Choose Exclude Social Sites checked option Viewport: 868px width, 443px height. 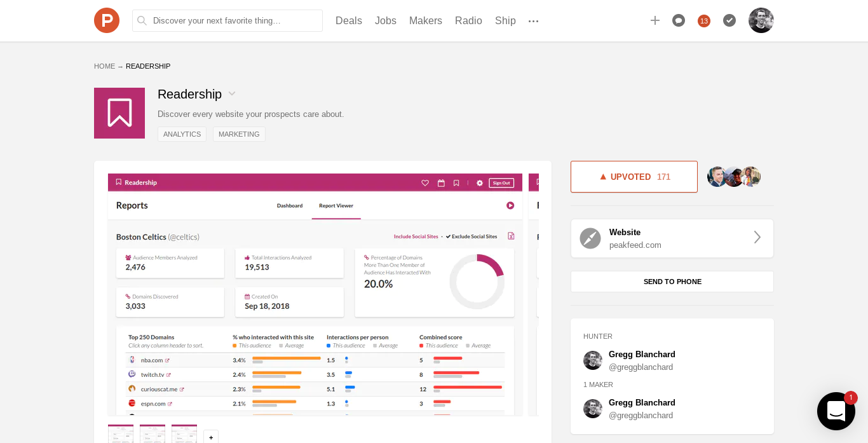click(x=471, y=236)
